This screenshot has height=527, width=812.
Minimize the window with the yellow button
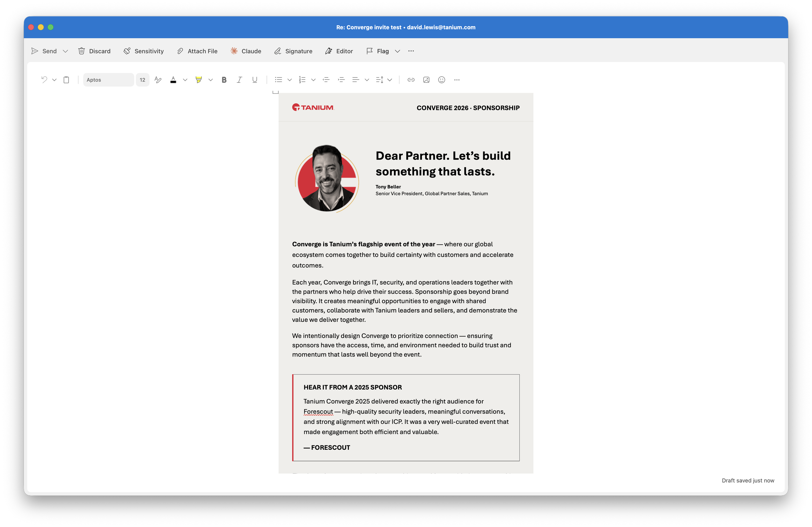(x=41, y=27)
